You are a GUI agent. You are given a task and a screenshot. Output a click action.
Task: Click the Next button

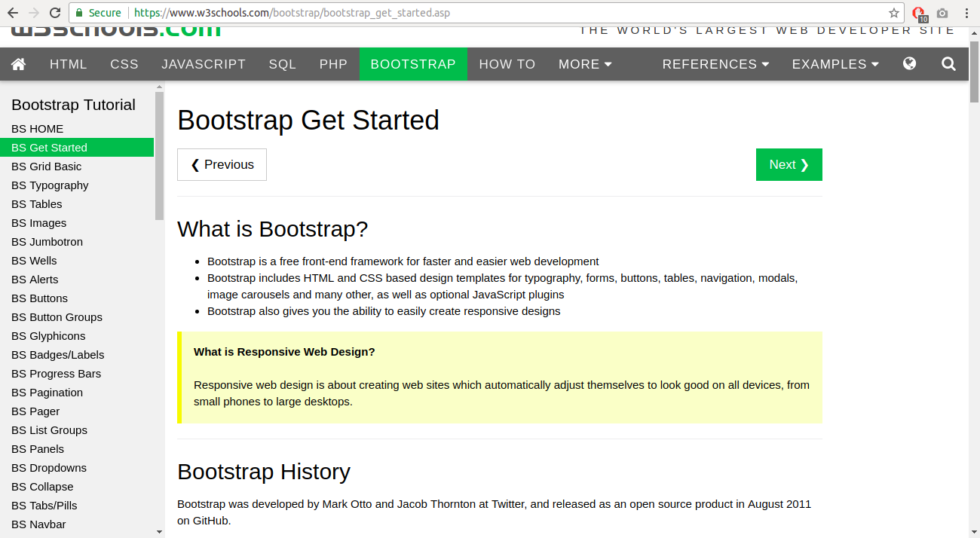tap(789, 164)
